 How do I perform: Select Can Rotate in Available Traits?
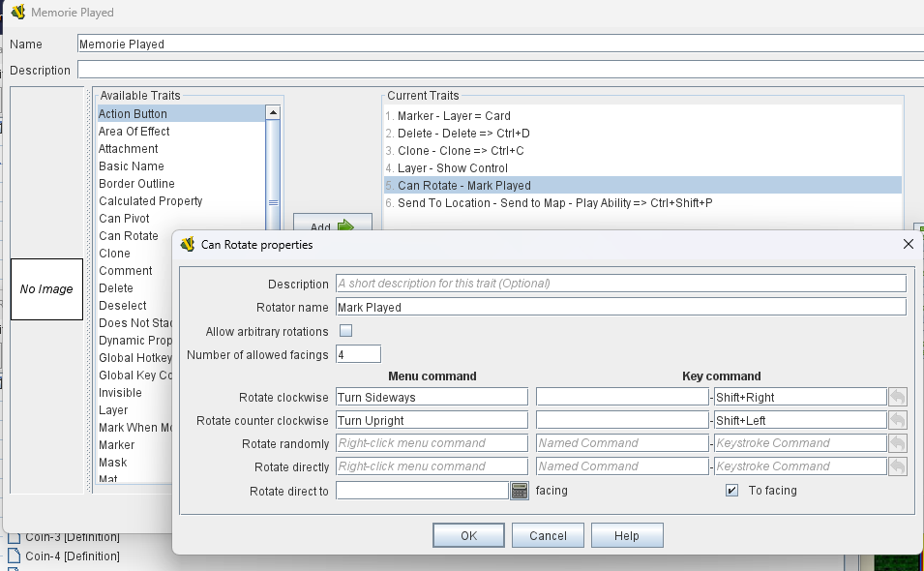tap(135, 236)
